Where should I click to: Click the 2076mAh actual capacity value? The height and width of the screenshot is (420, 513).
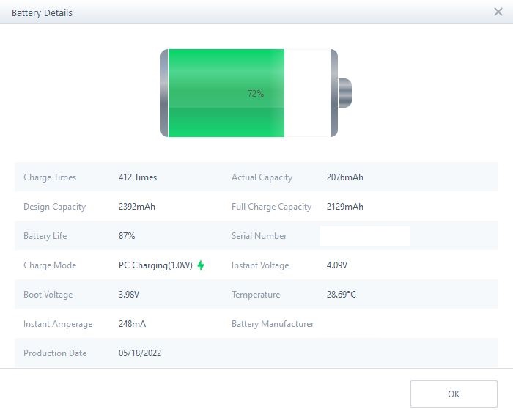tap(345, 177)
